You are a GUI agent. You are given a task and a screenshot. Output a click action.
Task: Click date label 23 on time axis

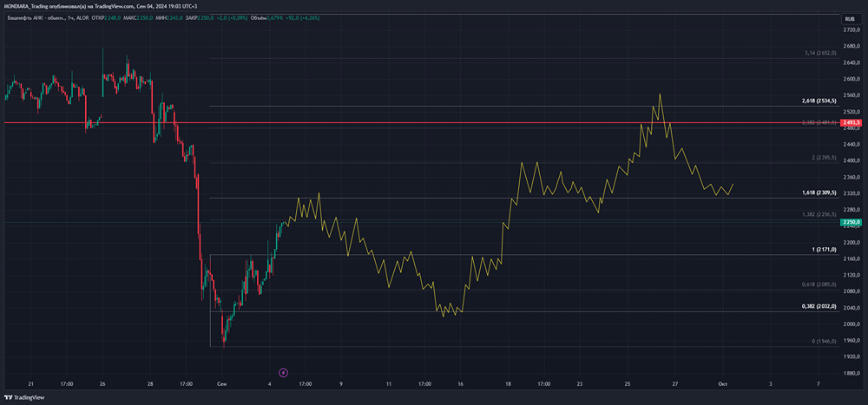pyautogui.click(x=580, y=383)
